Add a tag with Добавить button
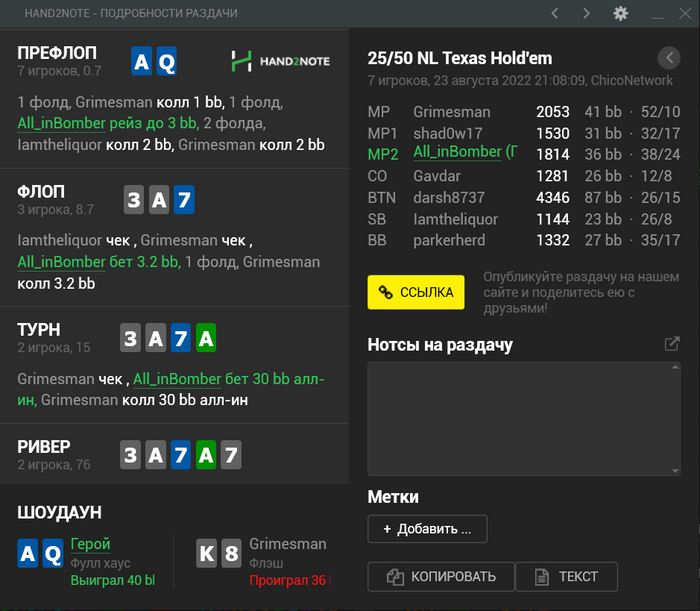 (x=427, y=528)
